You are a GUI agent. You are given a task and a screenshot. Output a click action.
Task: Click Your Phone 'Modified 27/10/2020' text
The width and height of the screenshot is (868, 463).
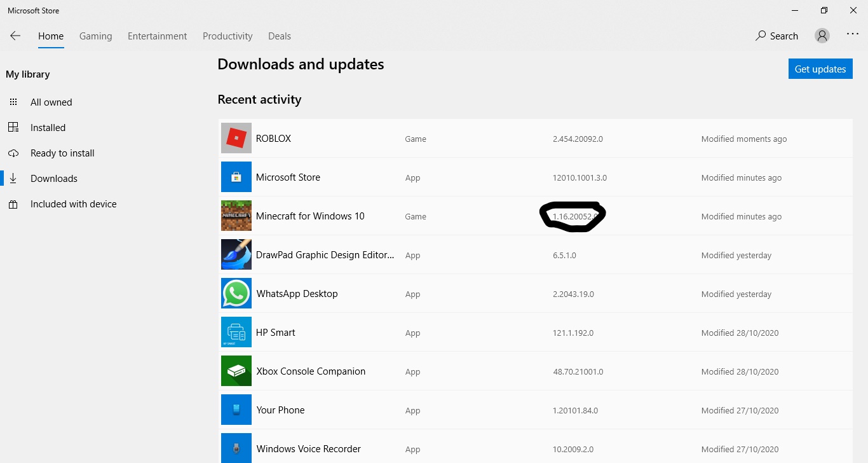click(740, 410)
